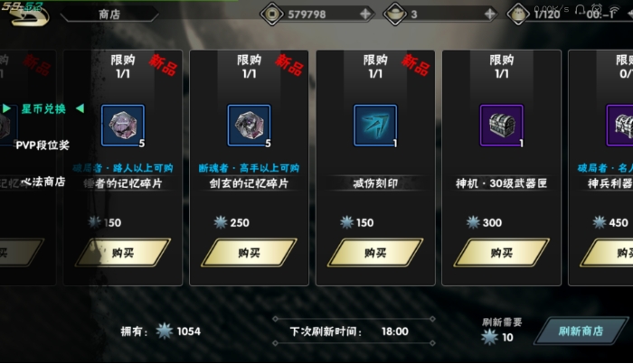Open the 剑玄的记忆碎片 item icon
The image size is (633, 364).
pyautogui.click(x=249, y=126)
